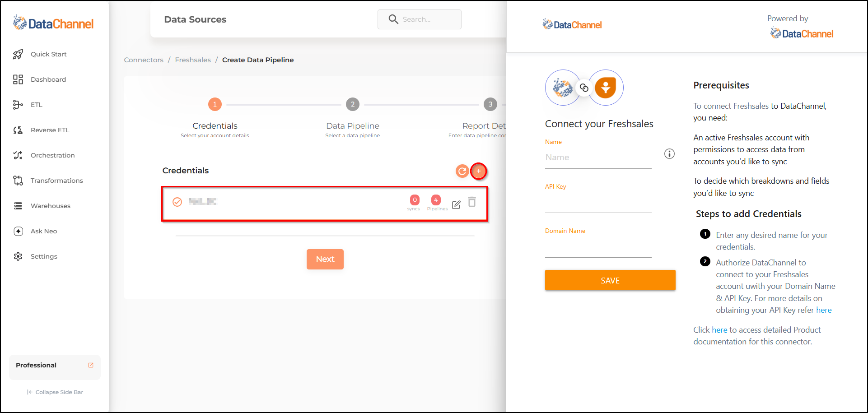Image resolution: width=868 pixels, height=413 pixels.
Task: Focus the credential Name input
Action: (598, 158)
